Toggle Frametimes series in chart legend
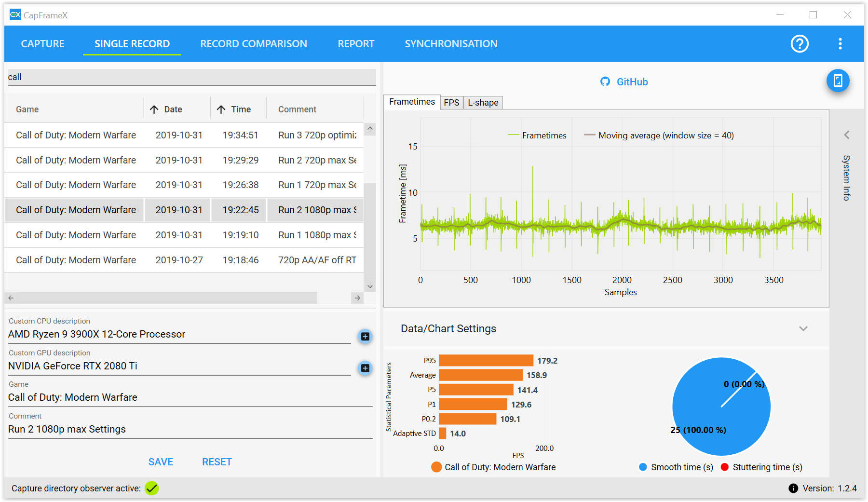Screen dimensions: 868x502 537,136
